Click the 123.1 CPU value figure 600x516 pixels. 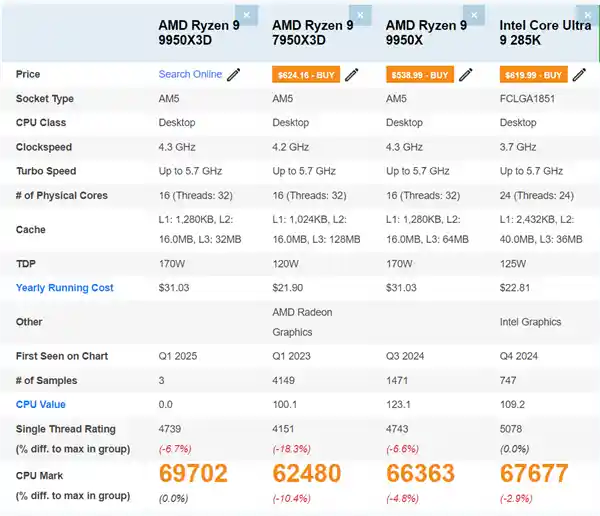(398, 405)
